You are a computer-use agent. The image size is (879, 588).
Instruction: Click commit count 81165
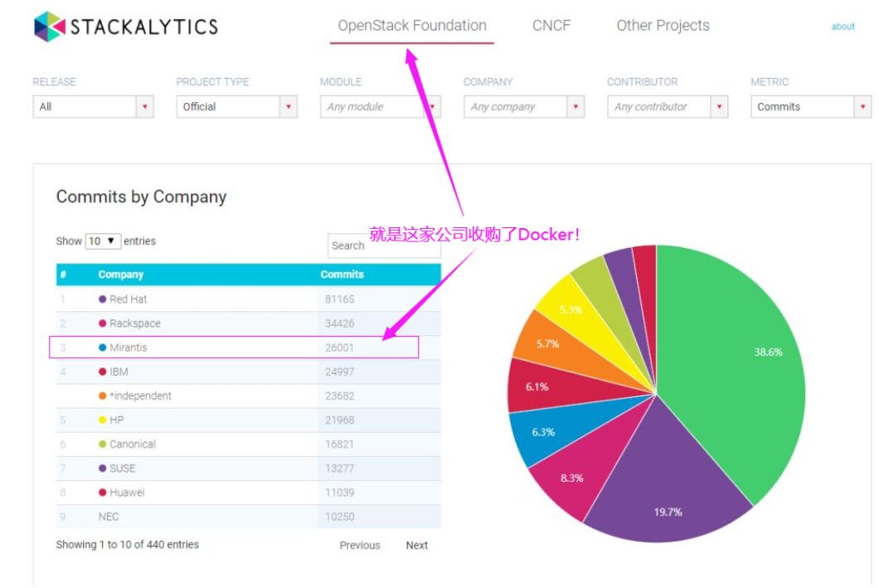point(340,299)
